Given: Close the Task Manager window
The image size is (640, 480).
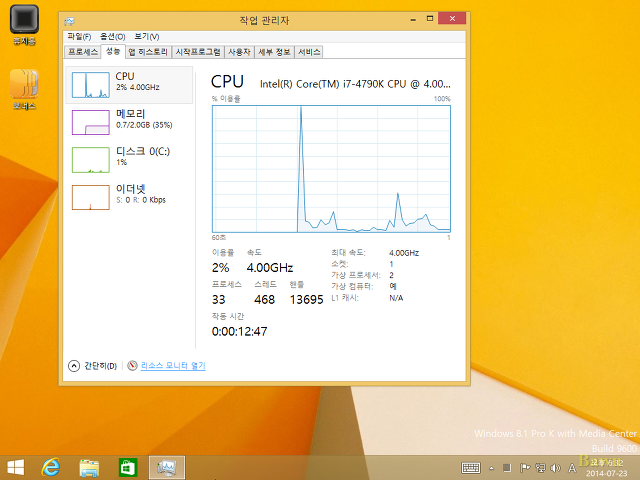Looking at the screenshot, I should click(452, 18).
